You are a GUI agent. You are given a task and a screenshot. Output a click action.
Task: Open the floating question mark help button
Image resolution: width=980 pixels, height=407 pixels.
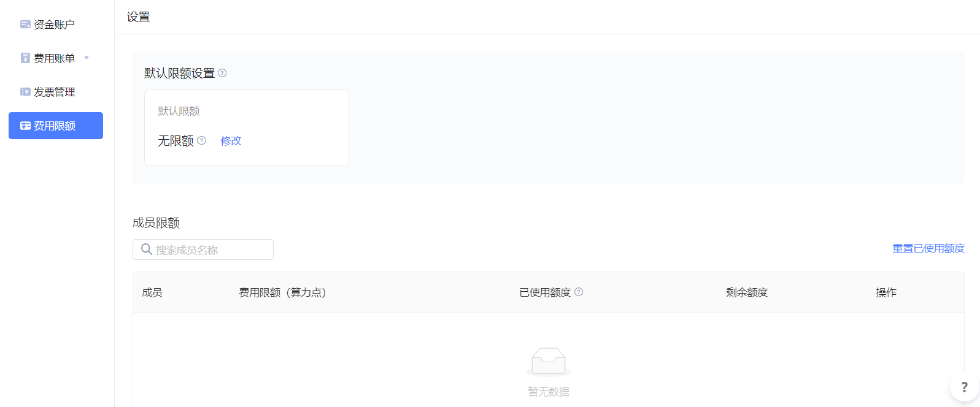click(964, 387)
